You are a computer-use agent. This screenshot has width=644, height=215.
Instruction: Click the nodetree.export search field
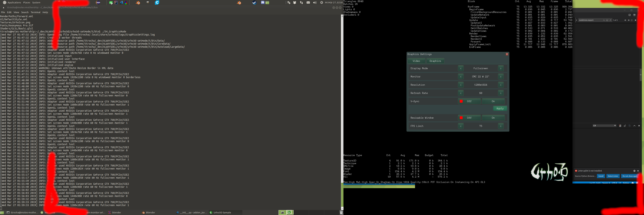pos(595,20)
